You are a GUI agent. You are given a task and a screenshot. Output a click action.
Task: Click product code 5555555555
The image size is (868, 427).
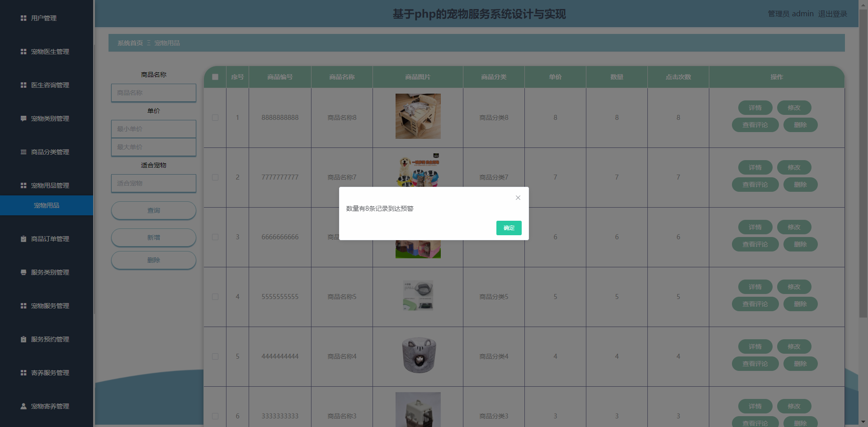(x=280, y=297)
